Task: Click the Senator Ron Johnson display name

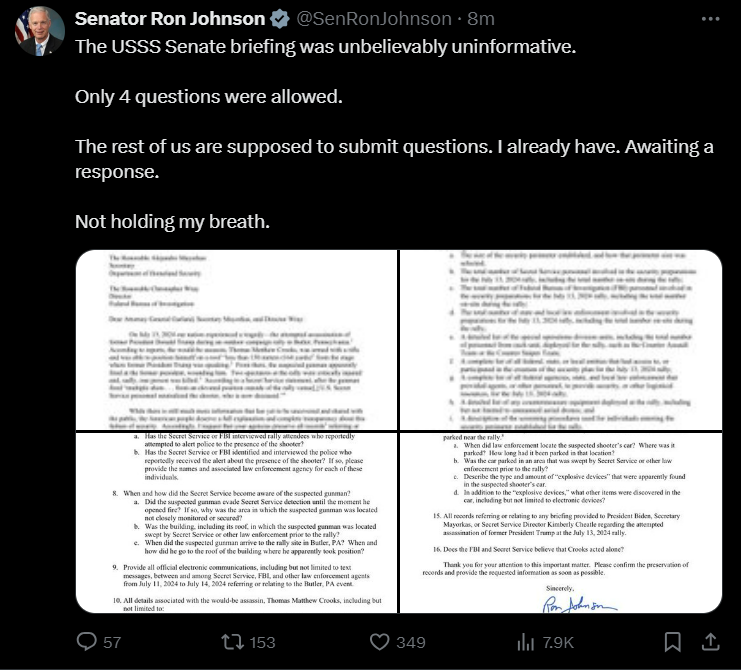Action: [170, 19]
